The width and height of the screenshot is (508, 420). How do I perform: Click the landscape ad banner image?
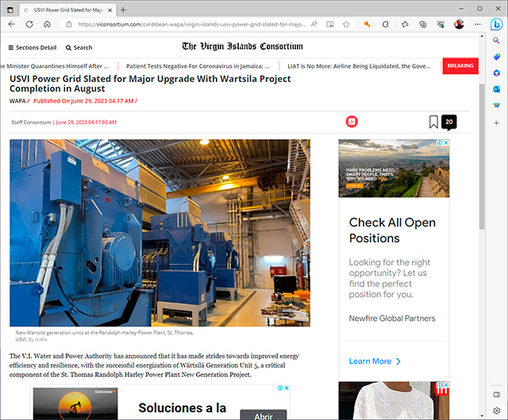[x=394, y=168]
